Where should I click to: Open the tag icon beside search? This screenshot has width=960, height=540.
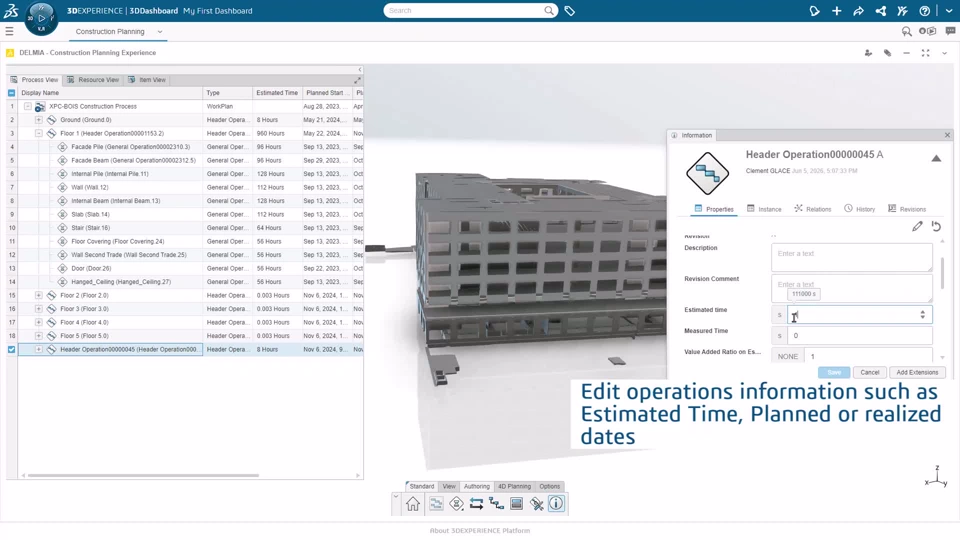click(x=569, y=10)
